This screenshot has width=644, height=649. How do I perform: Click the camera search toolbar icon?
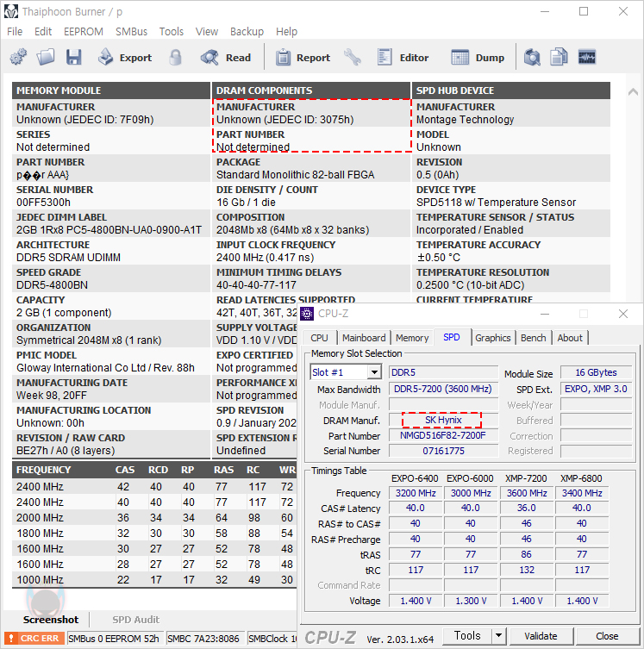click(x=532, y=57)
